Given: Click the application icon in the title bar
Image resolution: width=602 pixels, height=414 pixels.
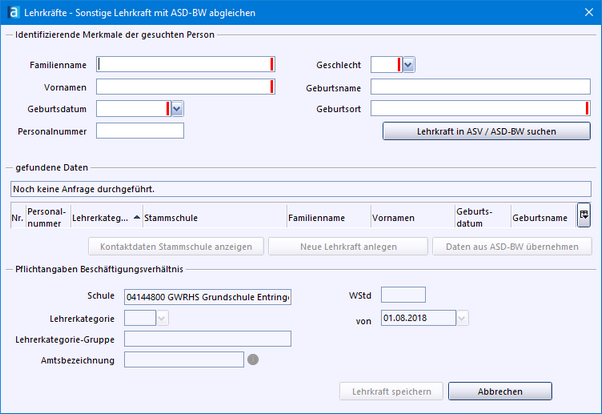Looking at the screenshot, I should coord(12,11).
